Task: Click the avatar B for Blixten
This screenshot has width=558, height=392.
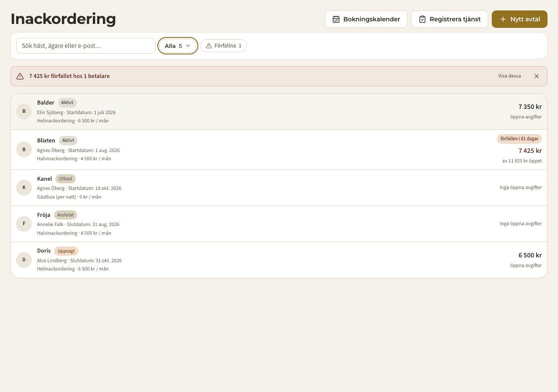Action: (x=24, y=149)
